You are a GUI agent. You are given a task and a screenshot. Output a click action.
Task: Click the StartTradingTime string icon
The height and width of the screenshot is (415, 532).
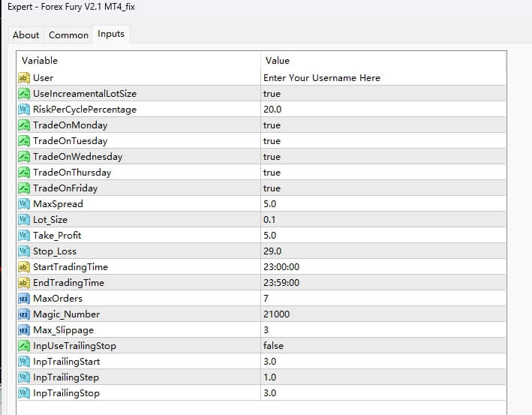click(x=24, y=267)
